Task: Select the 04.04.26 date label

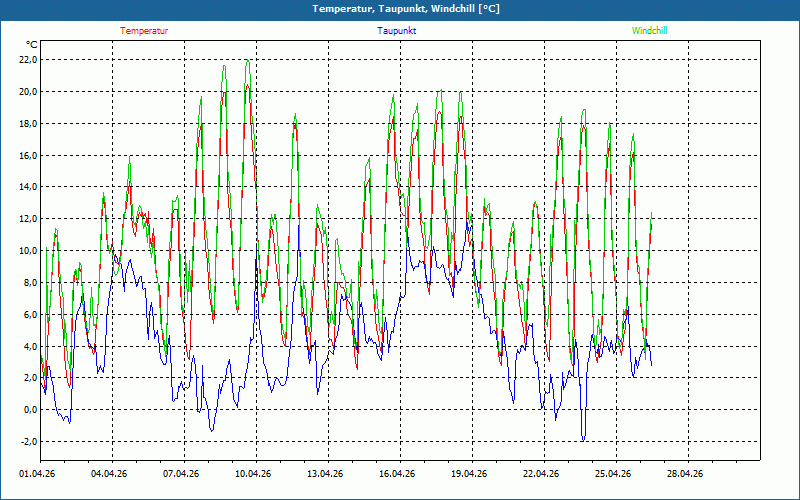Action: (x=109, y=475)
